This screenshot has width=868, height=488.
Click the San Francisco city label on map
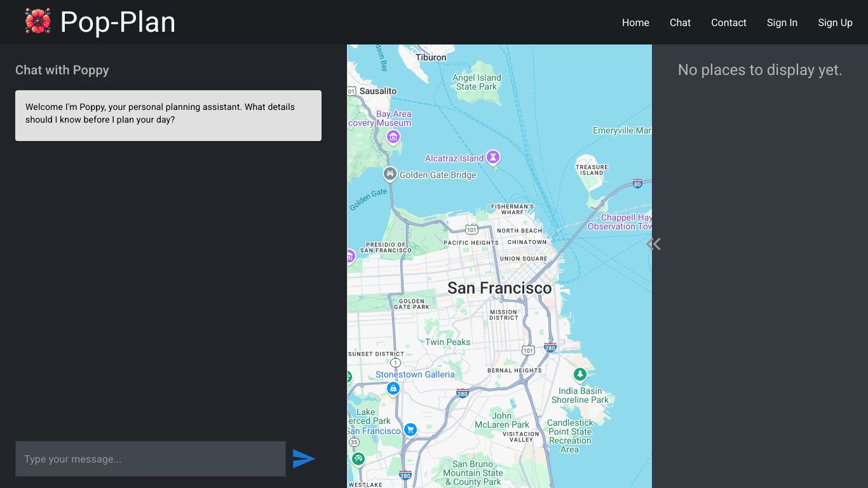pyautogui.click(x=499, y=288)
